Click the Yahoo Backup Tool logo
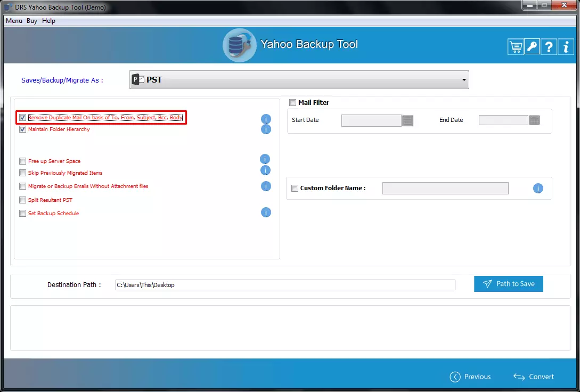The height and width of the screenshot is (392, 580). [x=239, y=45]
